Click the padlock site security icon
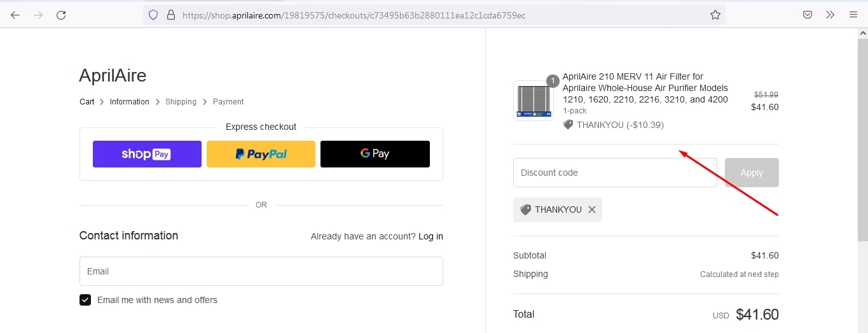This screenshot has width=868, height=333. pyautogui.click(x=170, y=15)
